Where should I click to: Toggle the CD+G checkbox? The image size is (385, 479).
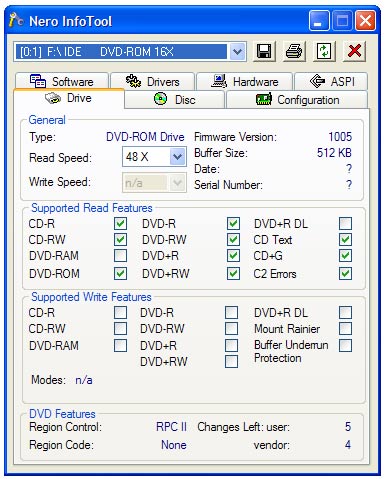(x=345, y=256)
